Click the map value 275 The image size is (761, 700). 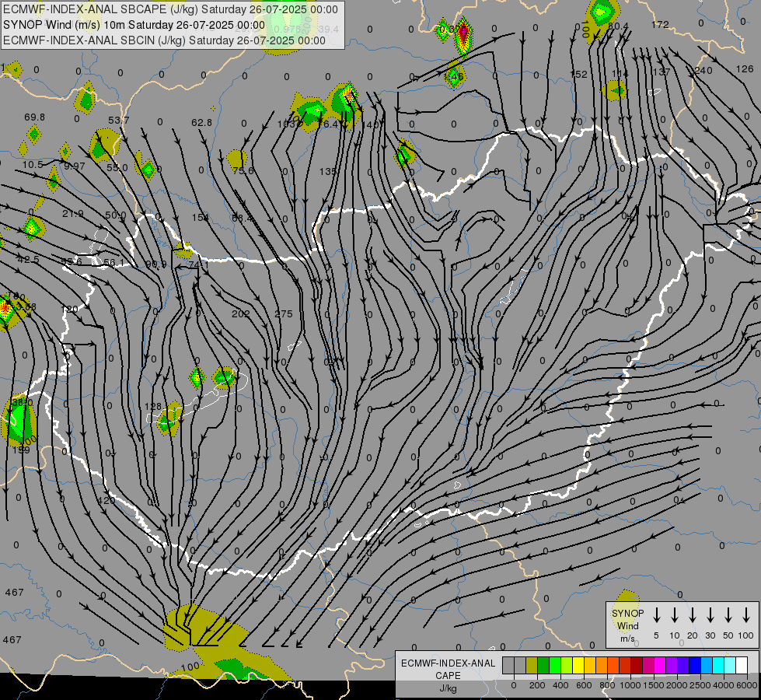coord(284,313)
